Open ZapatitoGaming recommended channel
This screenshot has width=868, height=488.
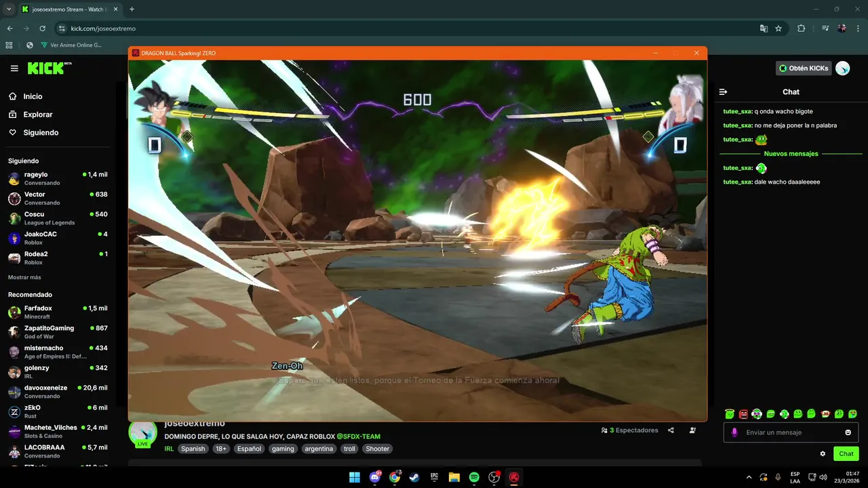click(x=58, y=332)
